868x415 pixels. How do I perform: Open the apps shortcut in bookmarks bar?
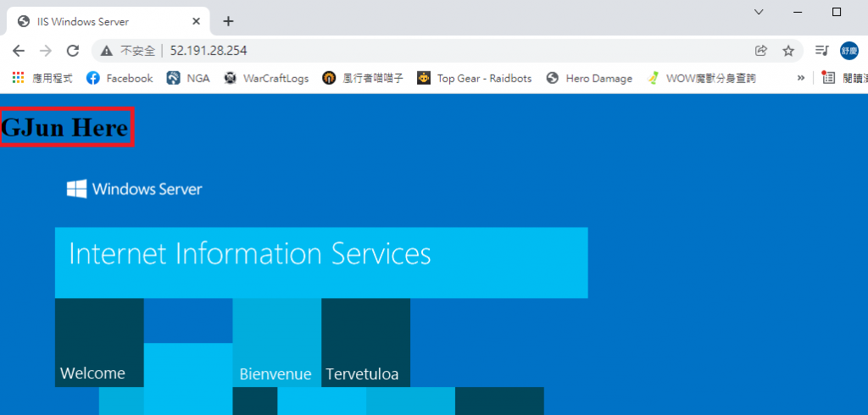pos(42,79)
